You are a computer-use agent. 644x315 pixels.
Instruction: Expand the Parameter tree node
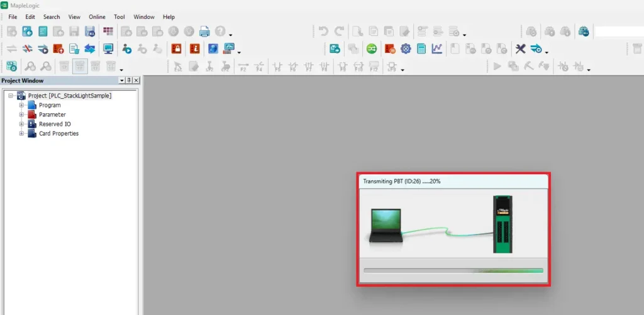coord(21,114)
